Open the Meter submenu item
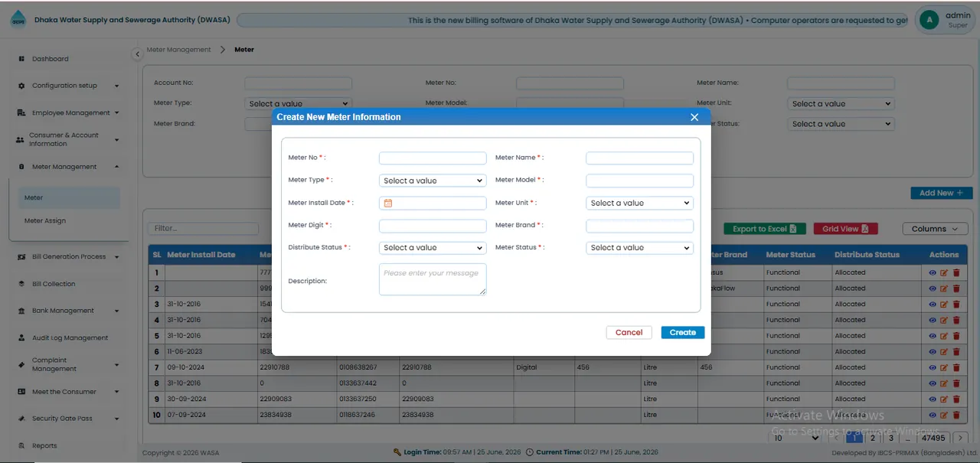Screen dimensions: 980x463 70,197
